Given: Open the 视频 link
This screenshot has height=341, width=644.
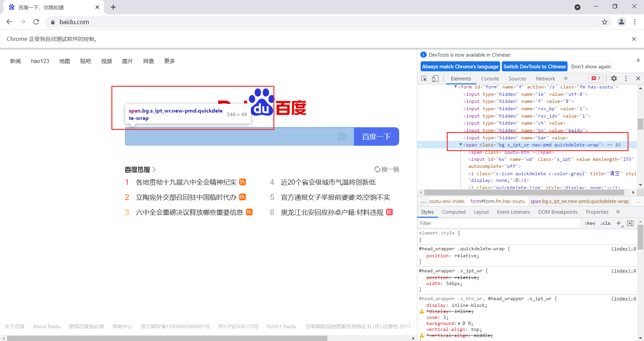Looking at the screenshot, I should tap(107, 61).
